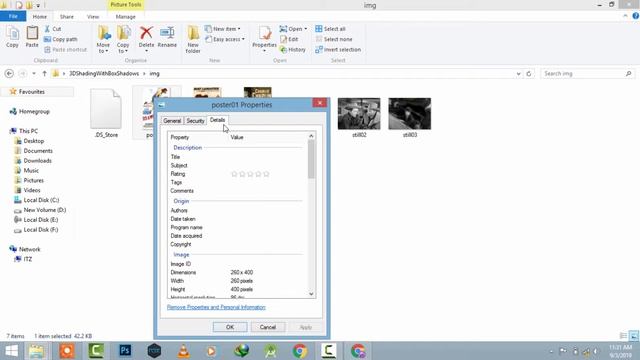Viewport: 640px width, 360px height.
Task: Click the Back navigation arrow
Action: (9, 73)
